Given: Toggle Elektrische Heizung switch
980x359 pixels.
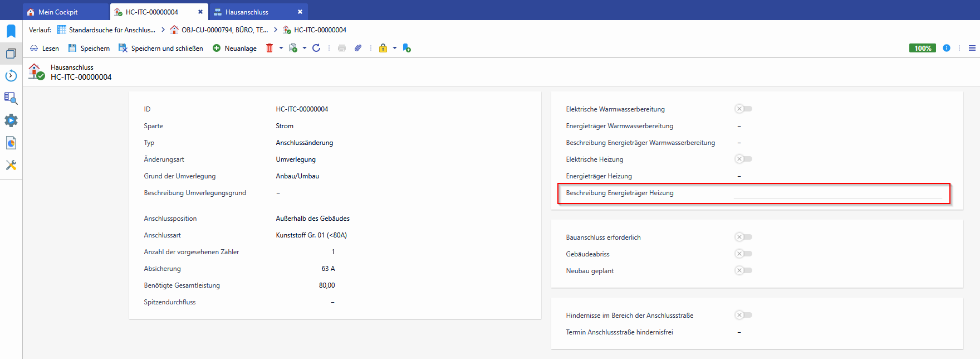Looking at the screenshot, I should pyautogui.click(x=743, y=159).
